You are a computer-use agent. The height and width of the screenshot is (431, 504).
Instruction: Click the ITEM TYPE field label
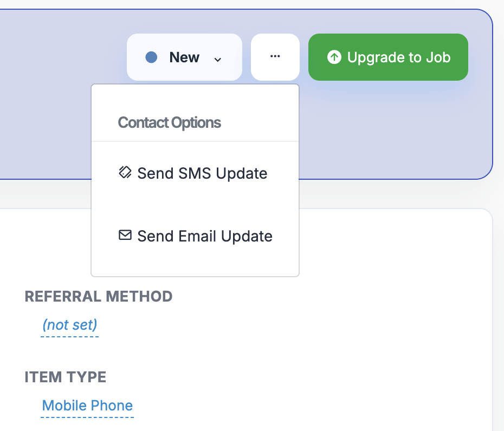point(66,377)
